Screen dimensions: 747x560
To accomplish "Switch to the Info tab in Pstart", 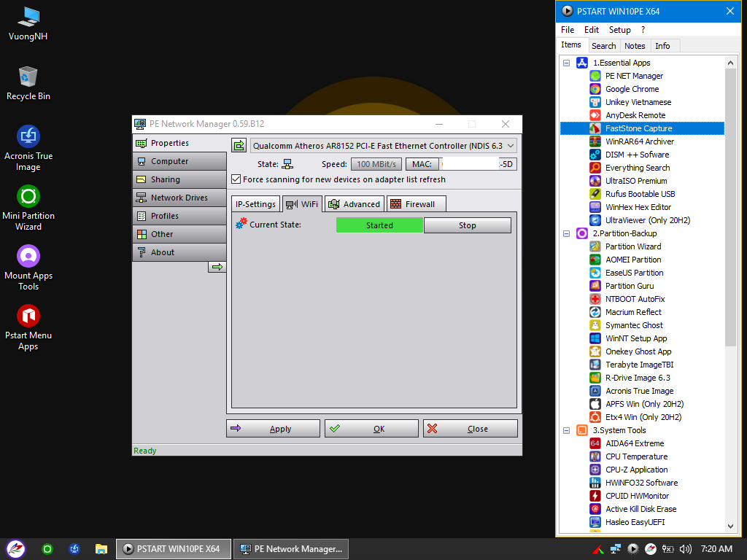I will [x=662, y=46].
